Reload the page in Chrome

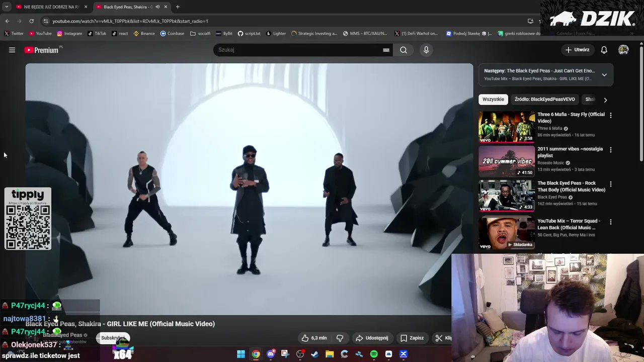(x=31, y=21)
